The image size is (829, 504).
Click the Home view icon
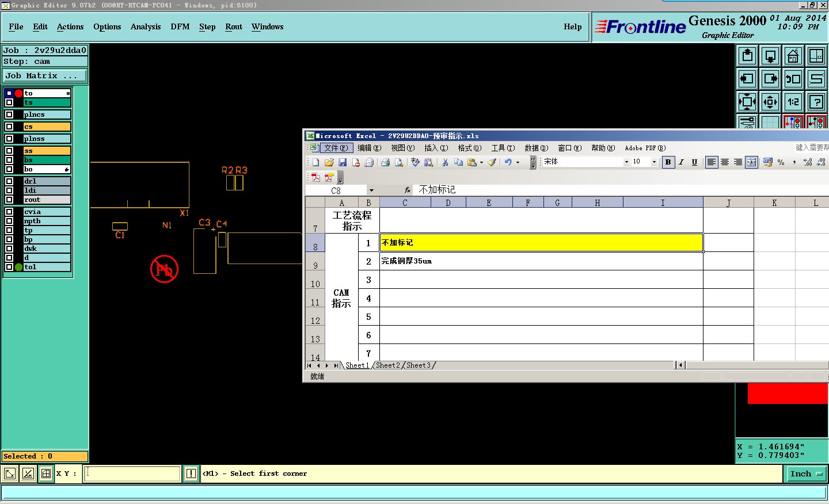point(793,56)
